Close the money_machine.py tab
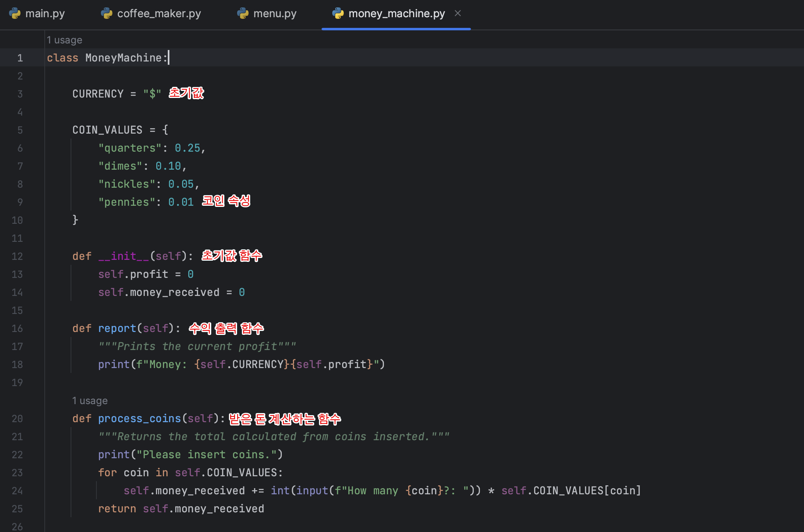804x532 pixels. (x=458, y=13)
